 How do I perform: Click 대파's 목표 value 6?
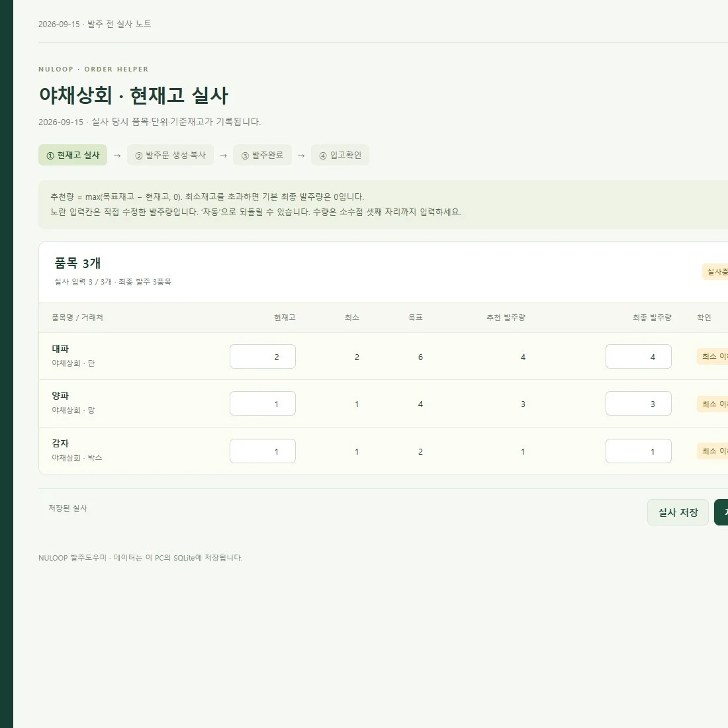pyautogui.click(x=420, y=357)
